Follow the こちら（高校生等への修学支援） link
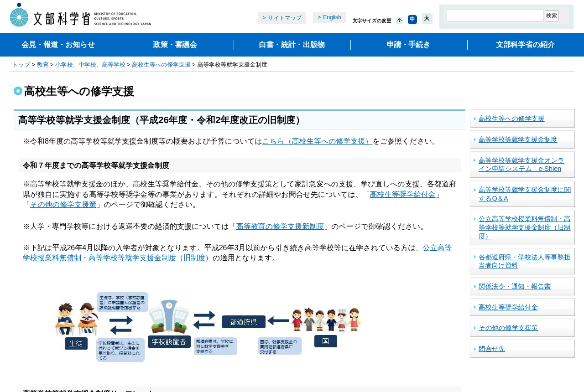This screenshot has height=392, width=584. (318, 141)
